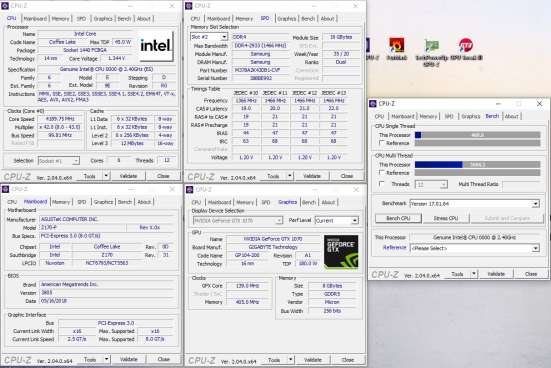Switch to Memory tab in SPD window

click(x=244, y=19)
